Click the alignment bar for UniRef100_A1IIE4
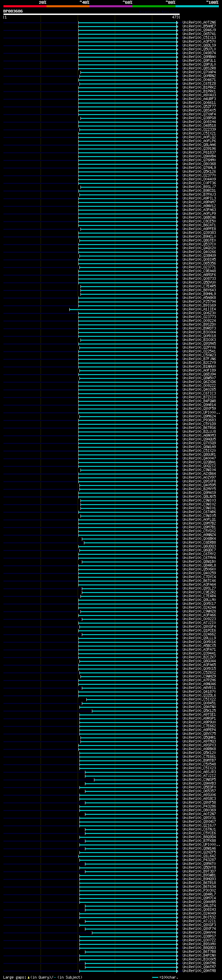The height and width of the screenshot is (980, 222). click(123, 309)
